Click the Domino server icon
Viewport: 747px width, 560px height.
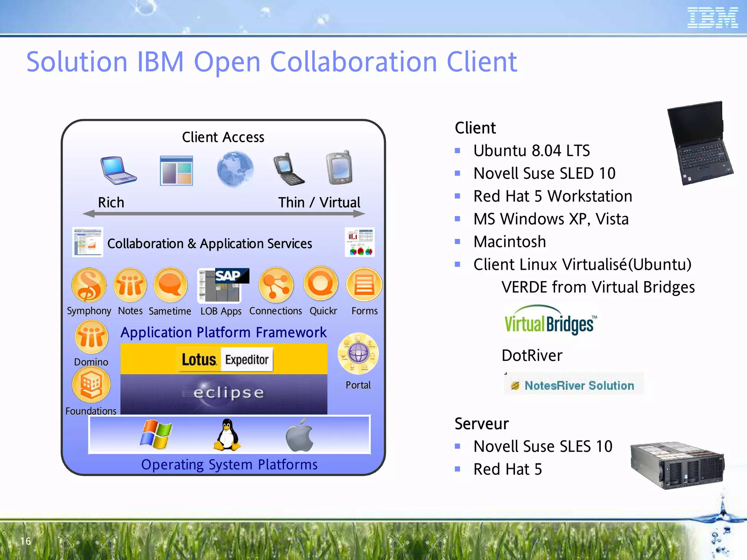92,337
